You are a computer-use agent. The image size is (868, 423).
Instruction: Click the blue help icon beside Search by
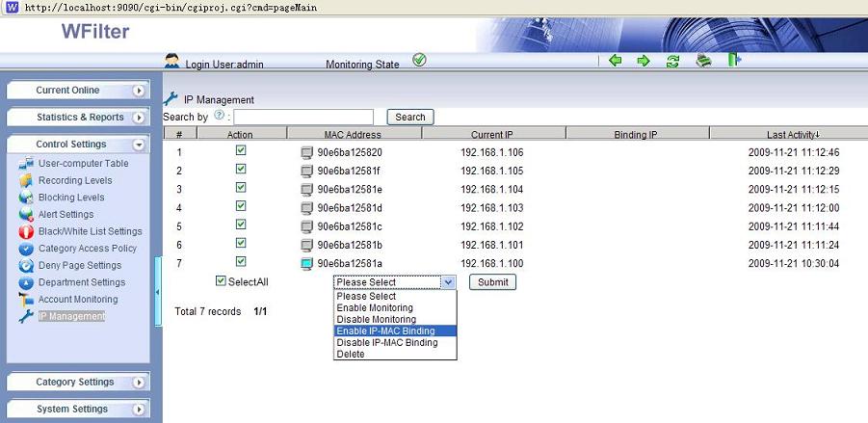click(220, 116)
